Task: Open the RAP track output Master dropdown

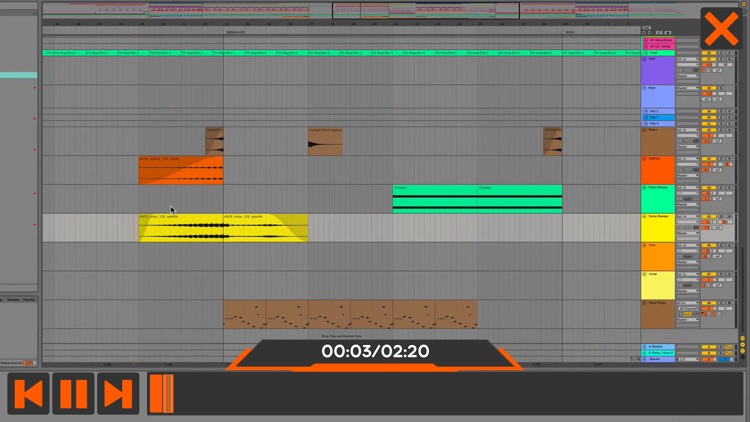Action: tap(688, 76)
